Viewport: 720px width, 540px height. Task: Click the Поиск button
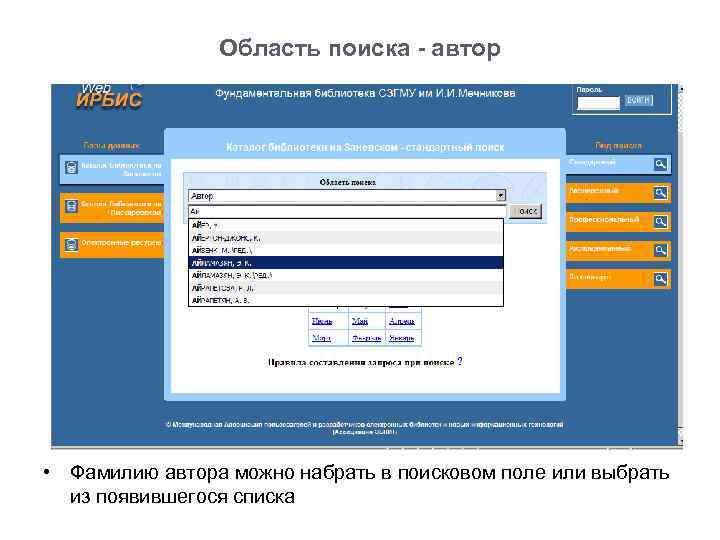click(x=527, y=211)
